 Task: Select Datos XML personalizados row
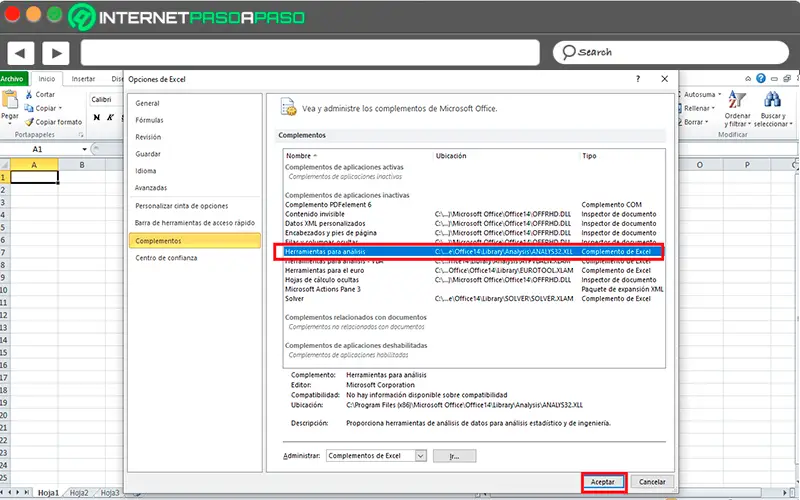point(474,223)
